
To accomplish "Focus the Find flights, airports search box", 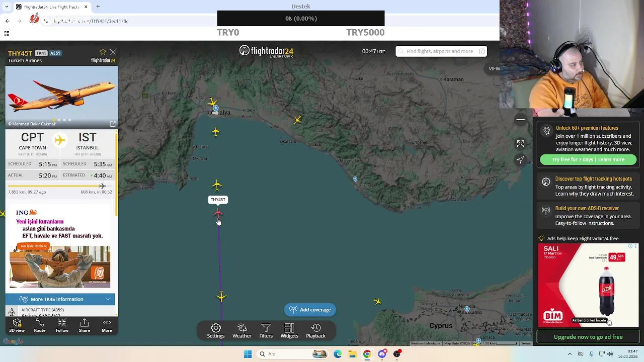I will point(441,51).
